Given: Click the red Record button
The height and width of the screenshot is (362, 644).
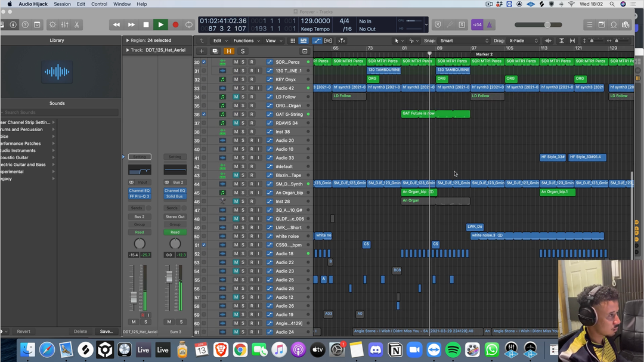Looking at the screenshot, I should coord(175,24).
